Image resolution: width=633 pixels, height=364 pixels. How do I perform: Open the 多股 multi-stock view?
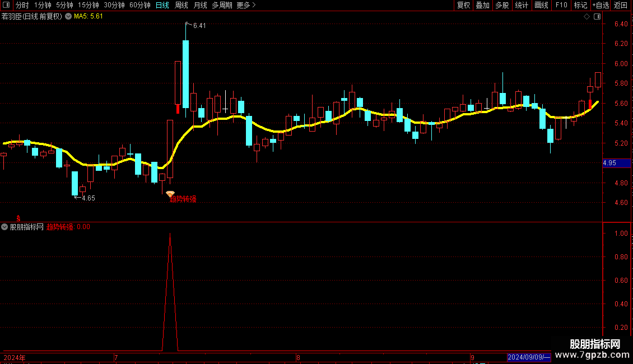click(x=502, y=5)
